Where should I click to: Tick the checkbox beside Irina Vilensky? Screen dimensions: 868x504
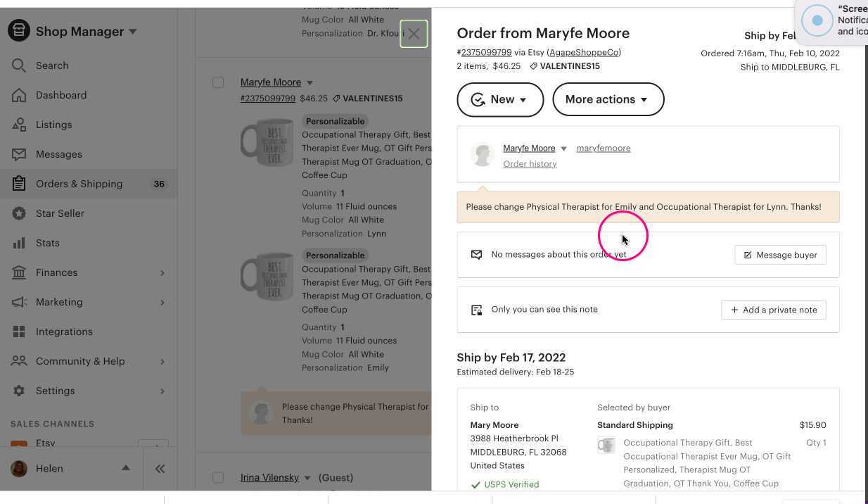tap(218, 477)
